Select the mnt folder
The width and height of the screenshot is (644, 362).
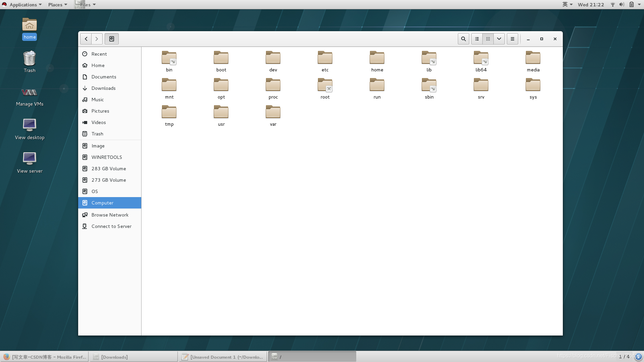click(169, 88)
